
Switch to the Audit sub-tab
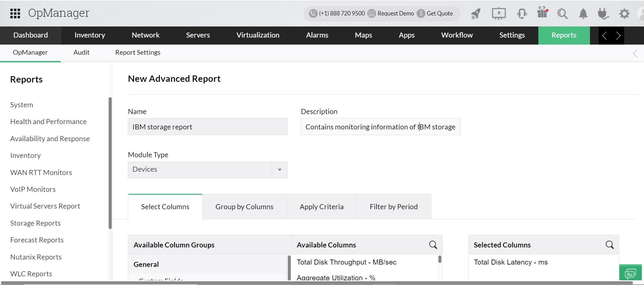tap(82, 53)
